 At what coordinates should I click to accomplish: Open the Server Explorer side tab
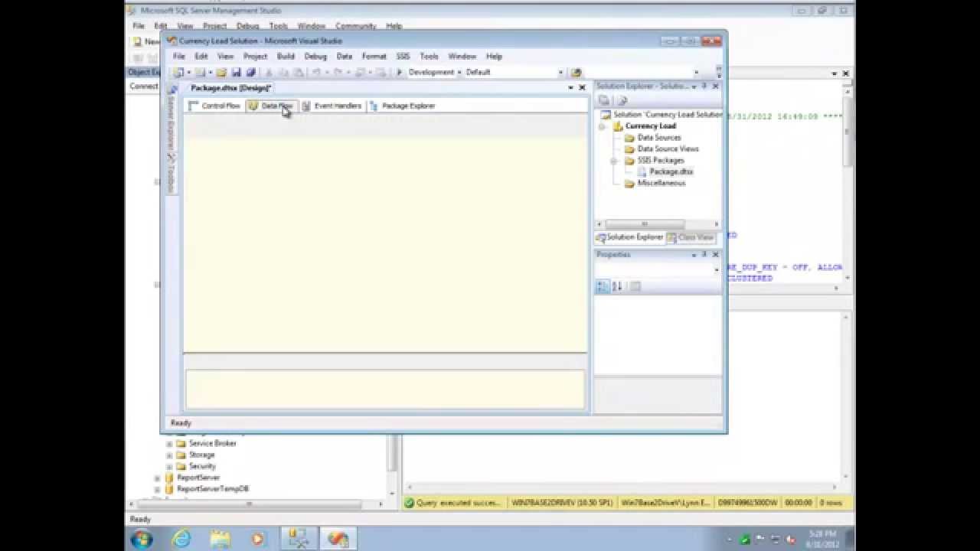(x=171, y=120)
